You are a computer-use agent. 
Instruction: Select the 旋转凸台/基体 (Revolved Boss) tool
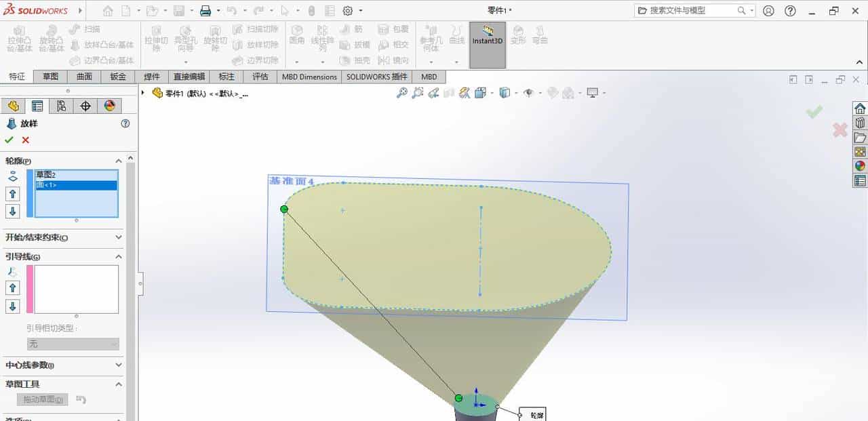52,41
